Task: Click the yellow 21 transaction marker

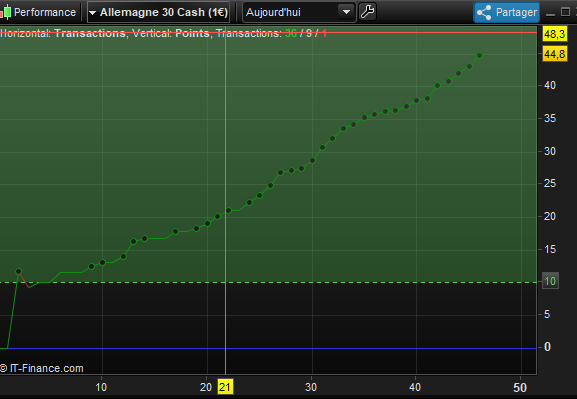Action: [225, 387]
